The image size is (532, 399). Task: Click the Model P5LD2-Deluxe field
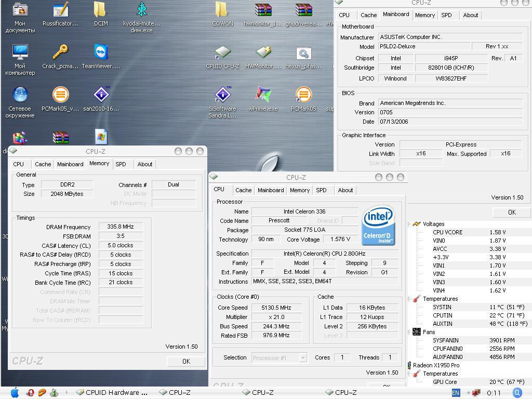click(424, 46)
